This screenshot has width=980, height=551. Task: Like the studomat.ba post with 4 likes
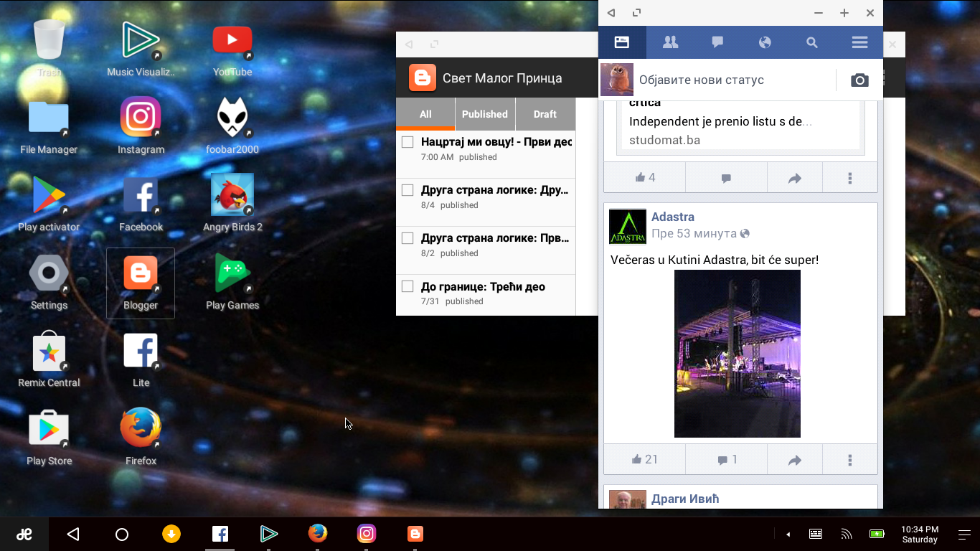[645, 177]
